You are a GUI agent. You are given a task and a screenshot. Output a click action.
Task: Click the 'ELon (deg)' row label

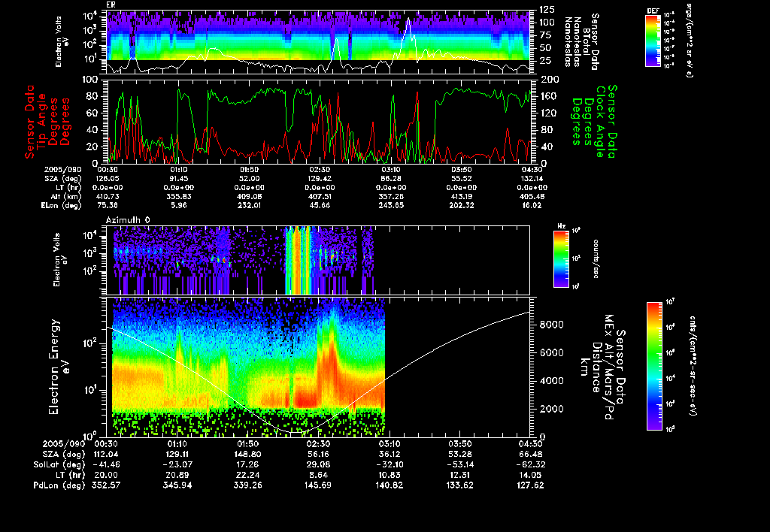pyautogui.click(x=61, y=206)
